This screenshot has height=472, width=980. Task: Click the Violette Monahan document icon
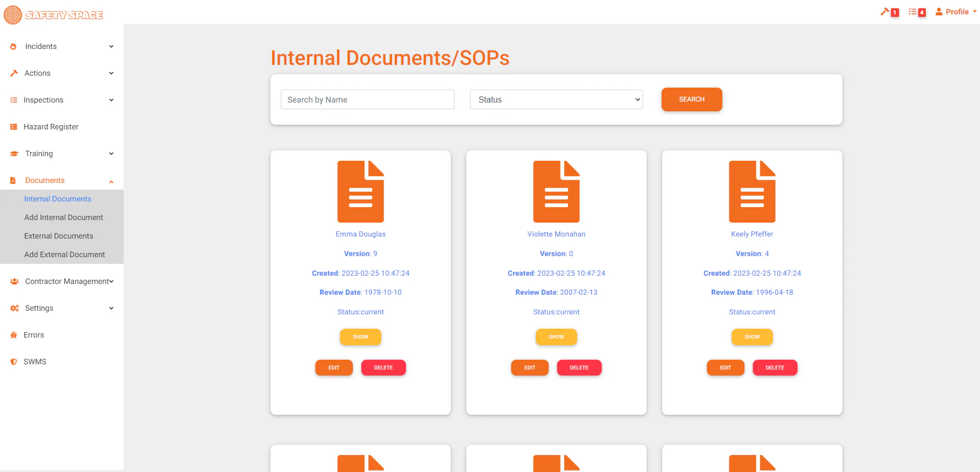point(556,192)
